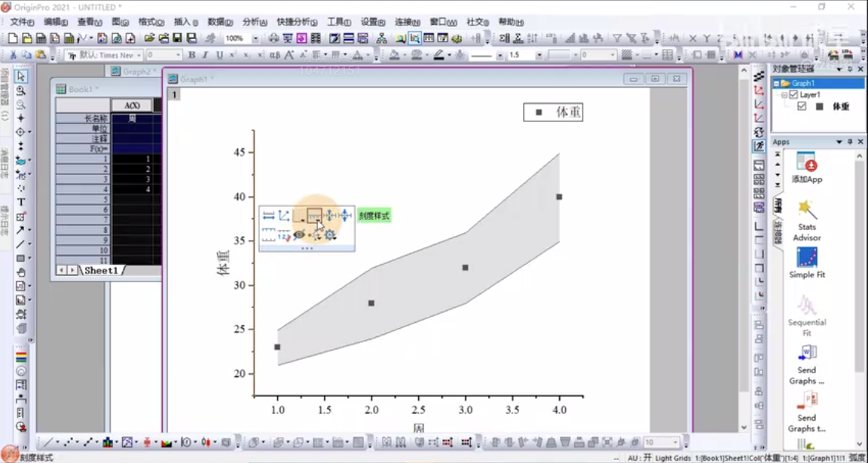Click the AU : 开 status bar entry

pos(640,458)
